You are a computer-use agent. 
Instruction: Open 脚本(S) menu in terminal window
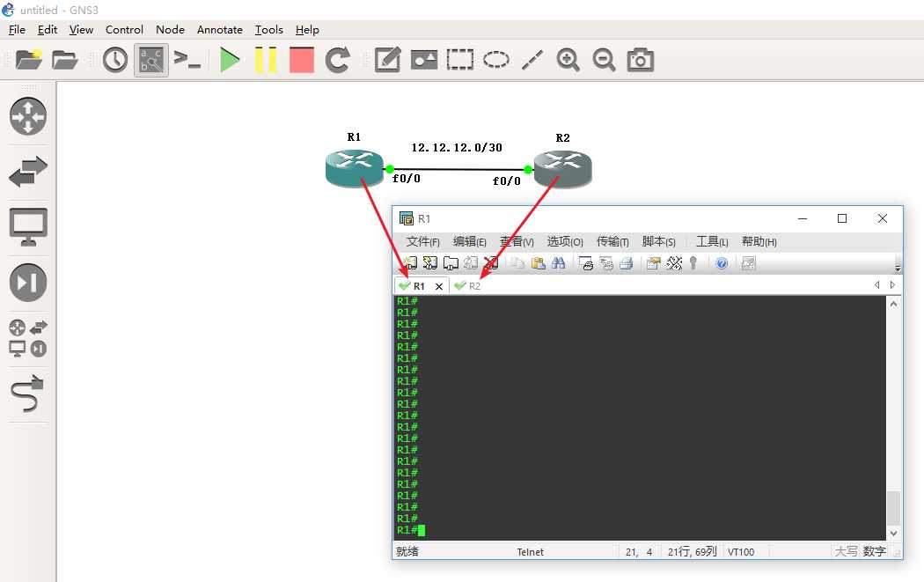click(x=659, y=242)
